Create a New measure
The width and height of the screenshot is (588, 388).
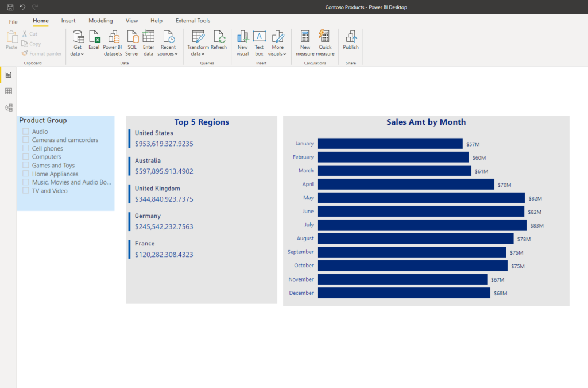click(305, 43)
